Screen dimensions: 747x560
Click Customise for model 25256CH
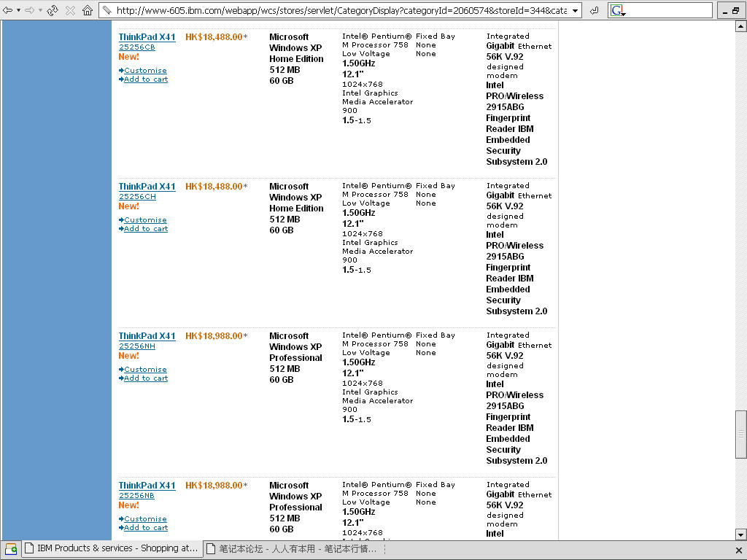pyautogui.click(x=145, y=220)
